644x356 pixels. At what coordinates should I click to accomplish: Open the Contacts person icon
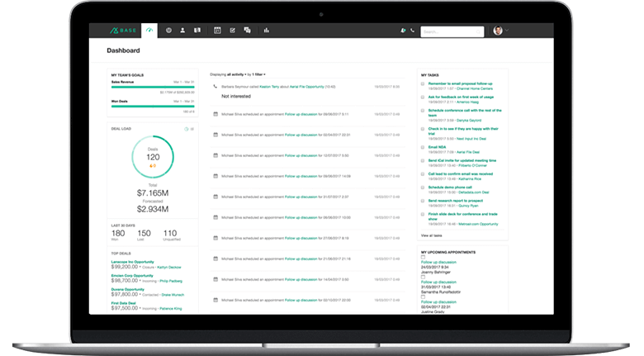coord(182,31)
